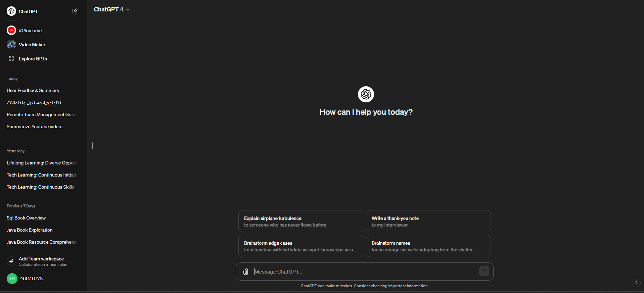Click the question mark help icon
Image resolution: width=644 pixels, height=293 pixels.
pyautogui.click(x=636, y=283)
